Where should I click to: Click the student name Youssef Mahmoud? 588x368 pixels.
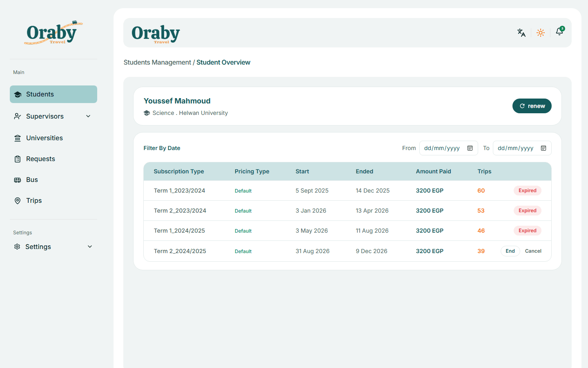177,101
